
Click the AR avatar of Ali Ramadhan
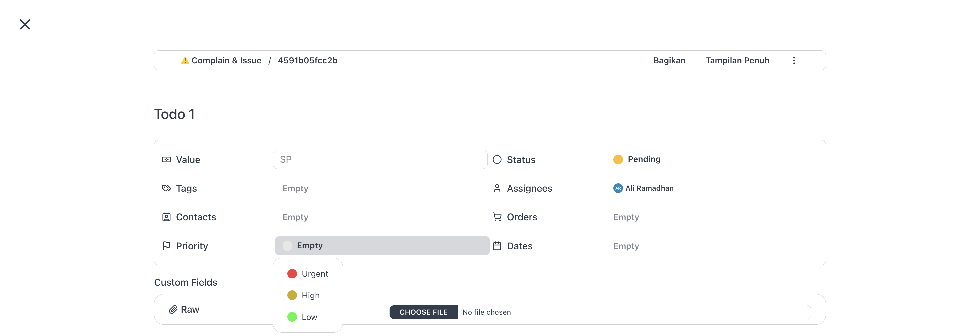[x=618, y=188]
